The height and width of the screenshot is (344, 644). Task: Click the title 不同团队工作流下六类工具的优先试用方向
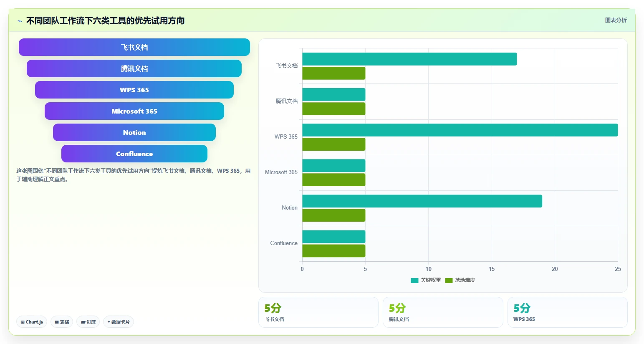coord(105,20)
